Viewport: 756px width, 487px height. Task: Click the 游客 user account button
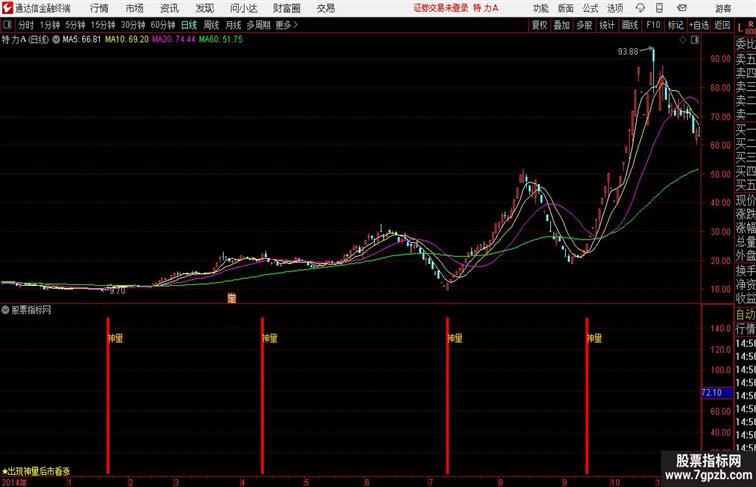pyautogui.click(x=723, y=8)
